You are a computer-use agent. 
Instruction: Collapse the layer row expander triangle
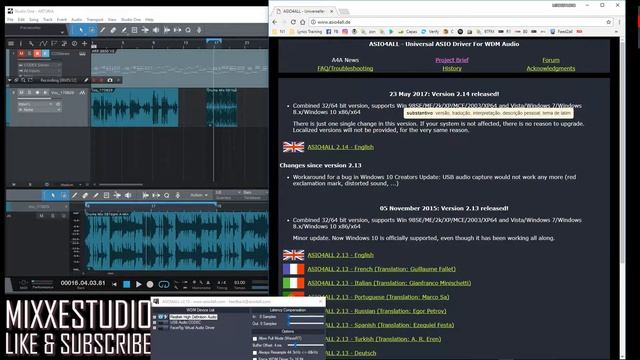[10, 80]
